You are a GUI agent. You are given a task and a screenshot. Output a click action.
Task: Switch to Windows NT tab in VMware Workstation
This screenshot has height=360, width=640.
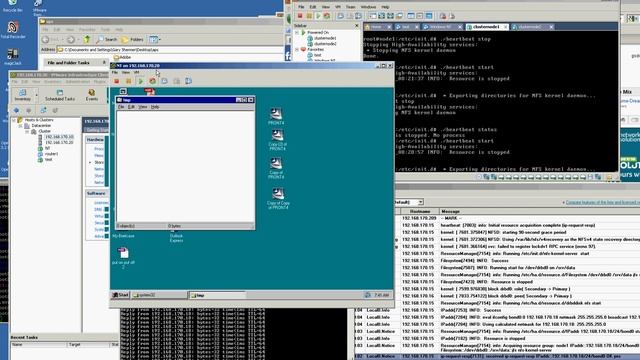point(440,27)
